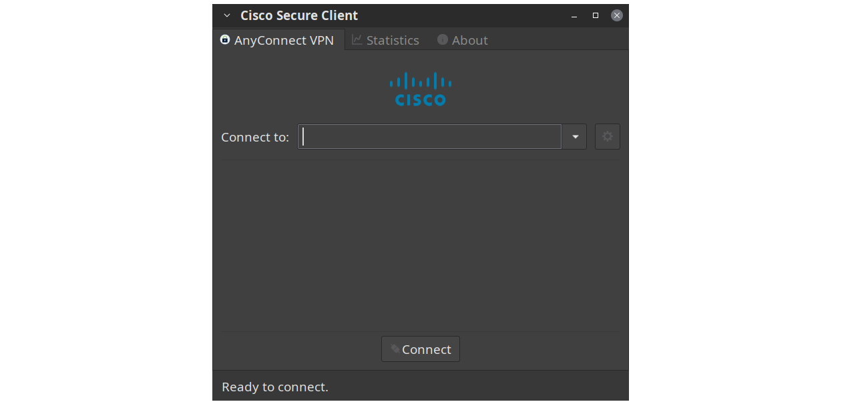Click the chart icon beside Statistics
Image resolution: width=868 pixels, height=406 pixels.
click(357, 40)
